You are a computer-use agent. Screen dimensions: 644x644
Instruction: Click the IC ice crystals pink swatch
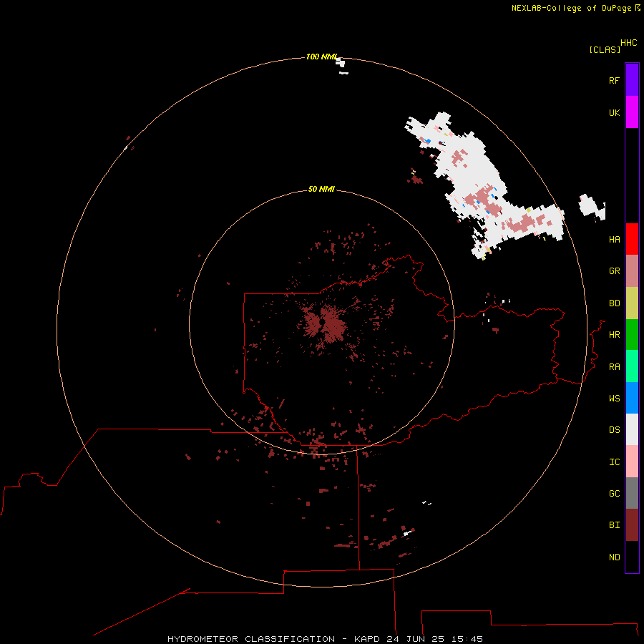[x=632, y=462]
